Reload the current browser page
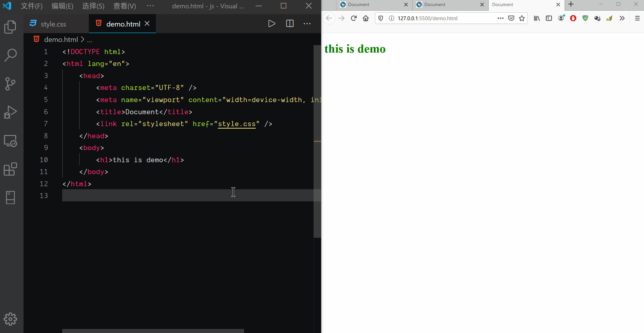The height and width of the screenshot is (333, 644). pos(354,18)
